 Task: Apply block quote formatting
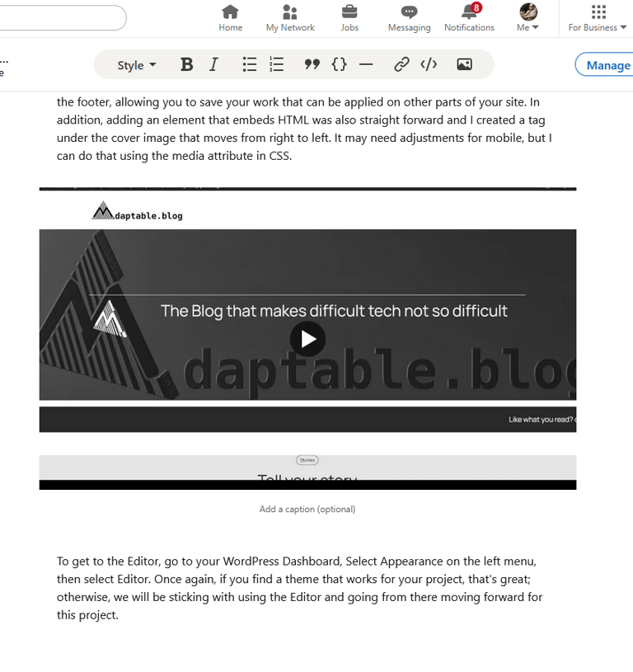[312, 64]
